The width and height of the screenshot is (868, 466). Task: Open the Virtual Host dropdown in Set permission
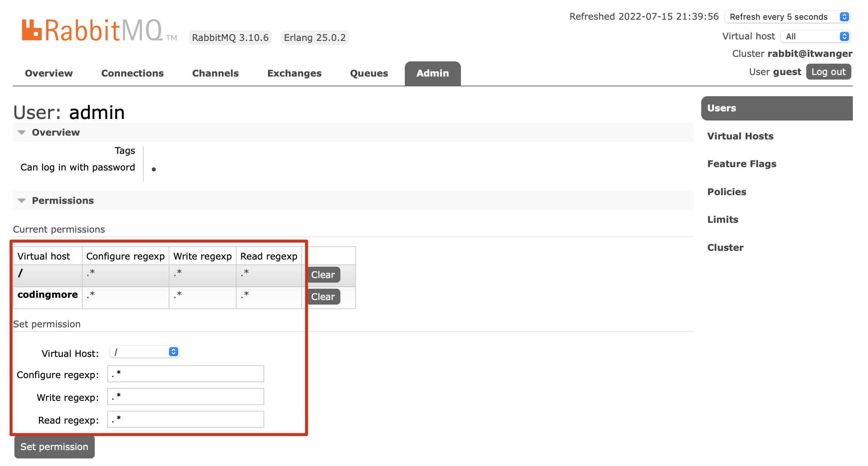click(144, 352)
